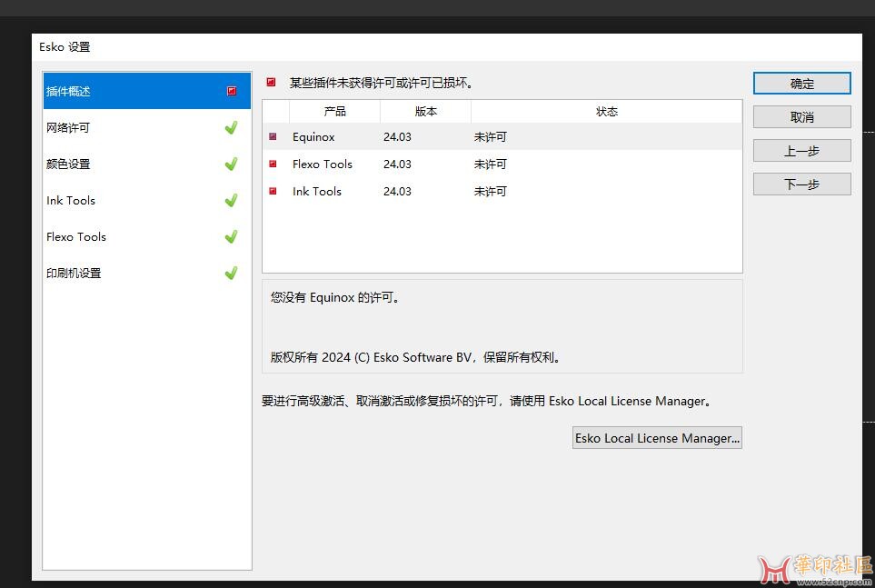Click 未许可 status in Ink Tools row
Screen dimensions: 875x588
(x=491, y=192)
